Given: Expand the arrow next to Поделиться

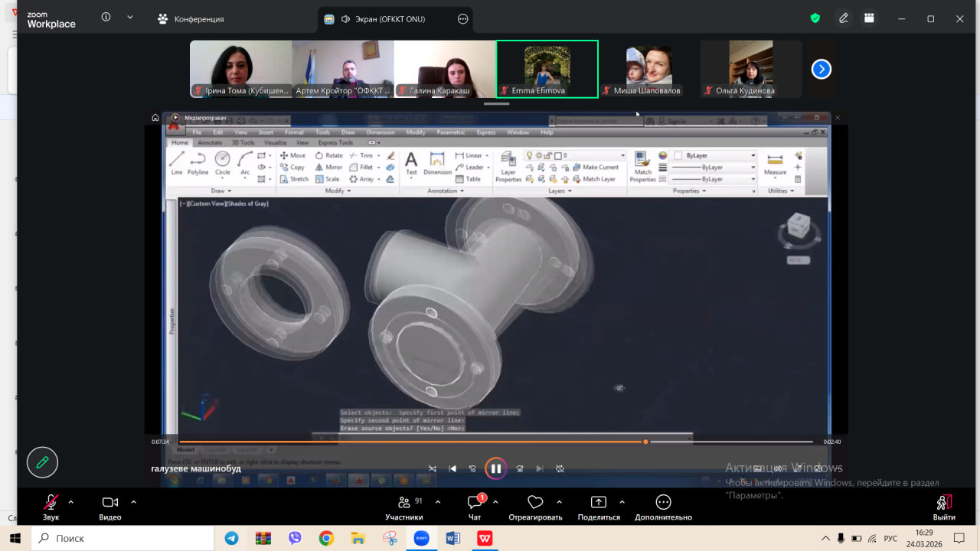Looking at the screenshot, I should pos(622,502).
